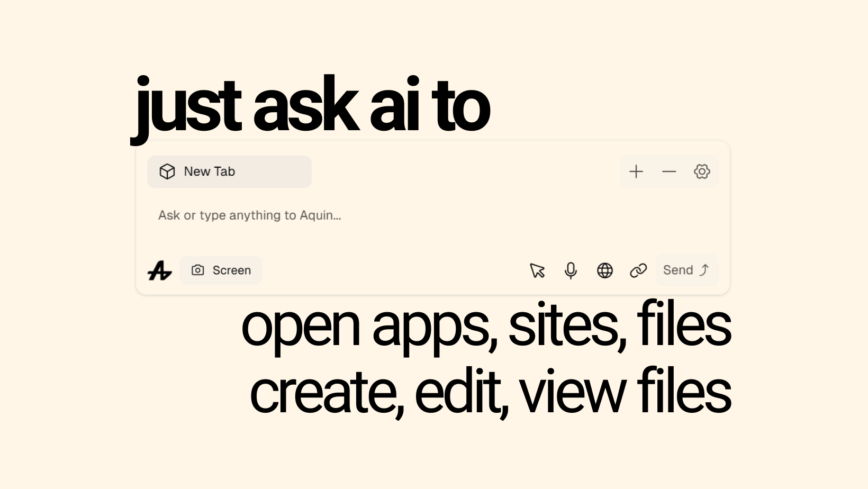This screenshot has height=489, width=868.
Task: Click the curved arrow icon next to Send
Action: click(x=704, y=270)
